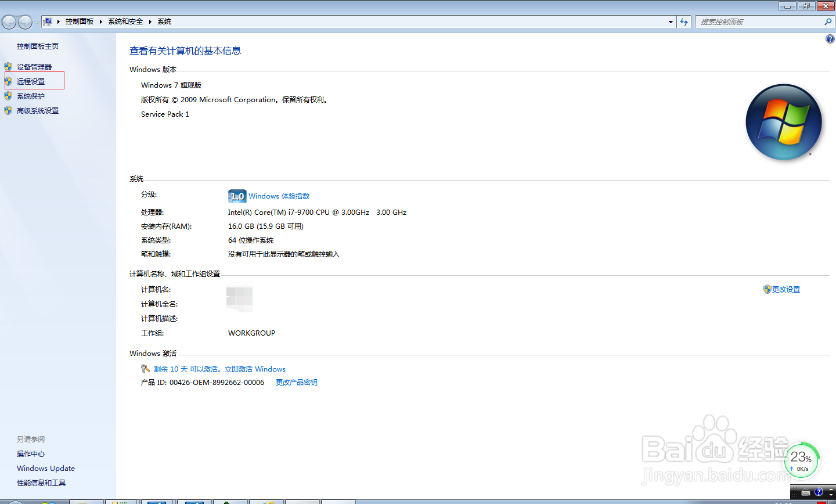This screenshot has height=504, width=836.
Task: Expand breadcrumb arrow after 控制面板
Action: coord(100,21)
